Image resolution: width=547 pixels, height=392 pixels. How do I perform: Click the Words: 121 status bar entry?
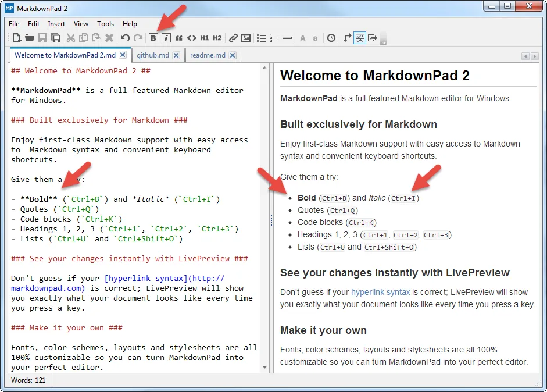(28, 380)
